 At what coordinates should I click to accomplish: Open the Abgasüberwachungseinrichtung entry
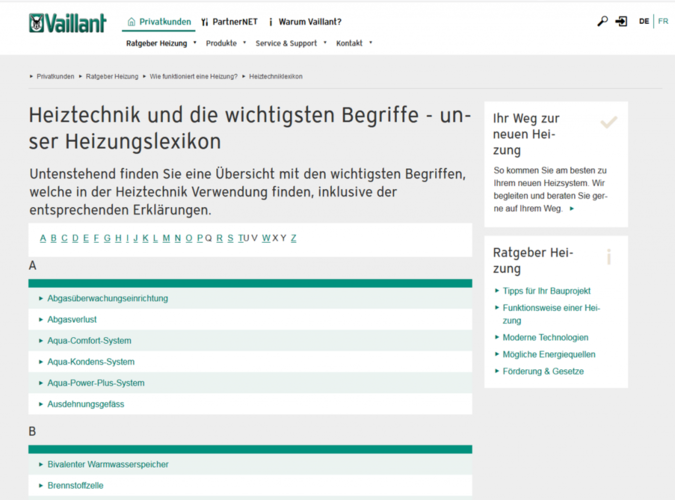click(x=250, y=298)
